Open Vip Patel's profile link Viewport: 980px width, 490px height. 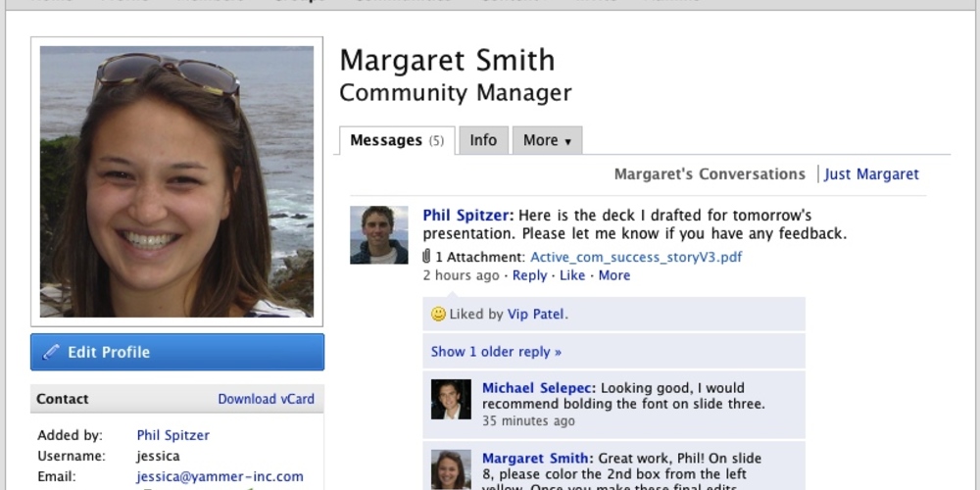tap(536, 315)
